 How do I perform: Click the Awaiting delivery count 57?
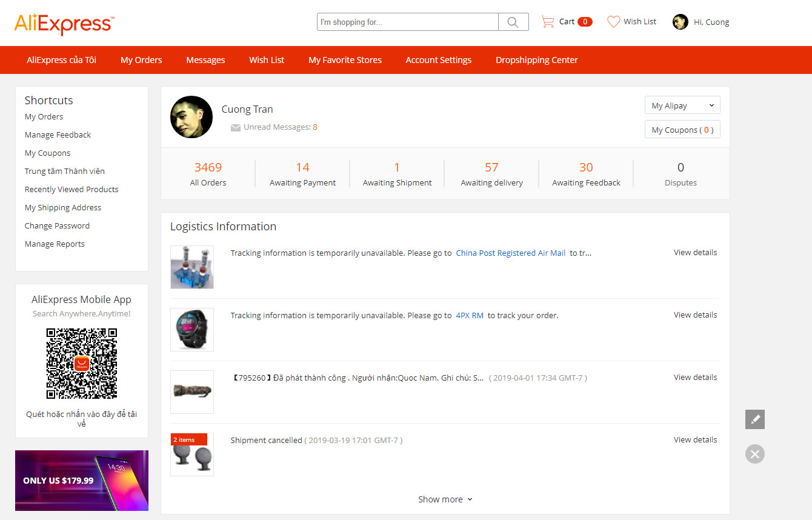click(491, 168)
